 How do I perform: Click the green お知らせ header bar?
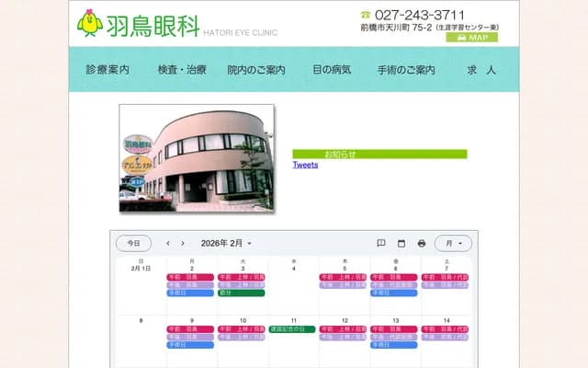tap(379, 154)
